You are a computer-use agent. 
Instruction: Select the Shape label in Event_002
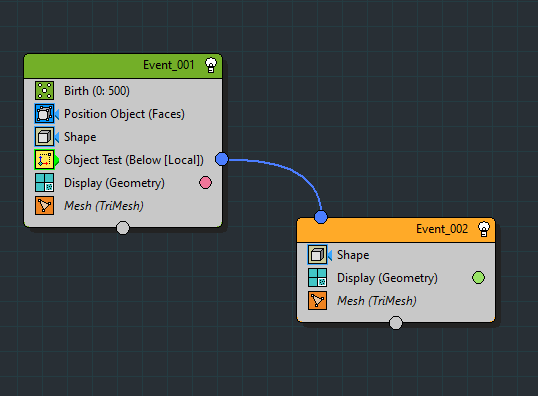tap(353, 255)
